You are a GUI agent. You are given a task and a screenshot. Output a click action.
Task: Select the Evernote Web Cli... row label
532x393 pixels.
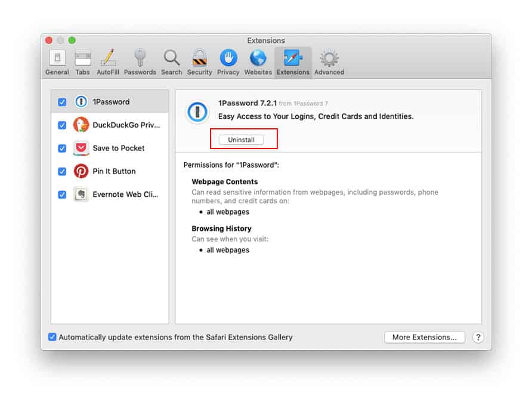pos(125,194)
